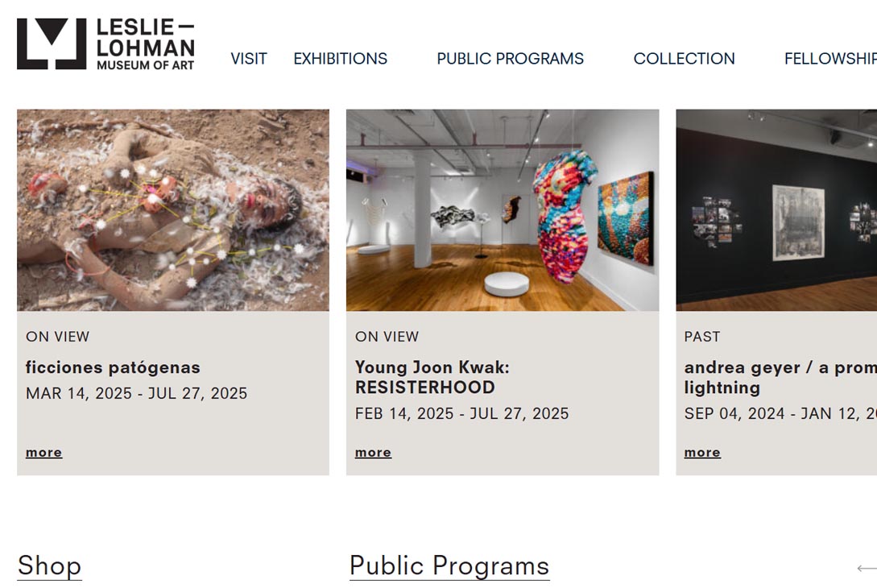Open the RESISTERHOOD gallery installation image
Viewport: 877px width, 588px height.
[503, 209]
